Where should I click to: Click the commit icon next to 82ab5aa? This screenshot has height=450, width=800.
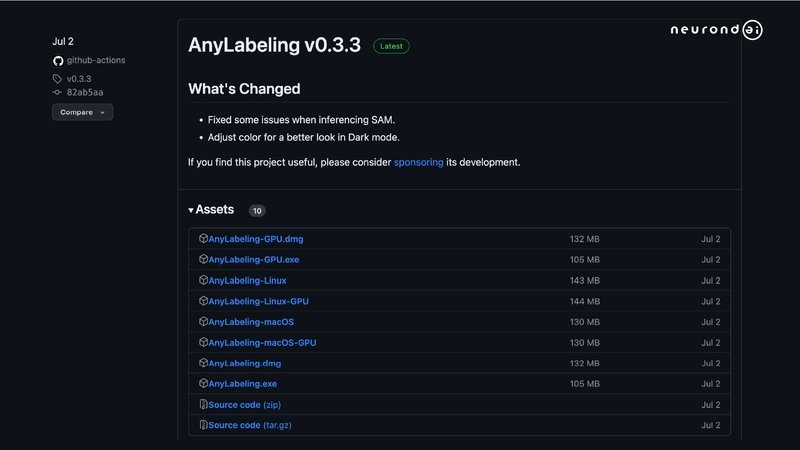57,92
